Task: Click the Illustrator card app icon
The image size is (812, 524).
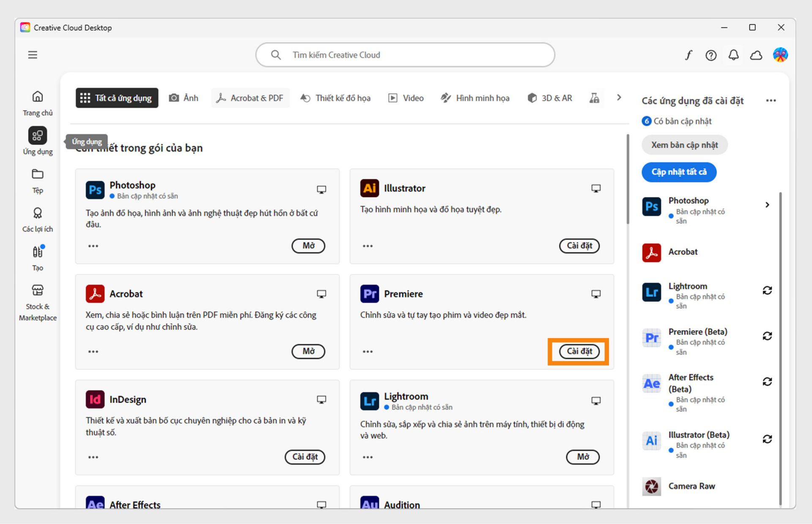Action: click(370, 188)
